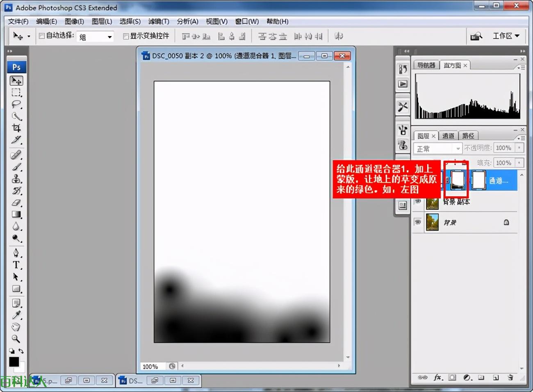This screenshot has height=392, width=533.
Task: Select the Eraser tool
Action: (x=16, y=203)
